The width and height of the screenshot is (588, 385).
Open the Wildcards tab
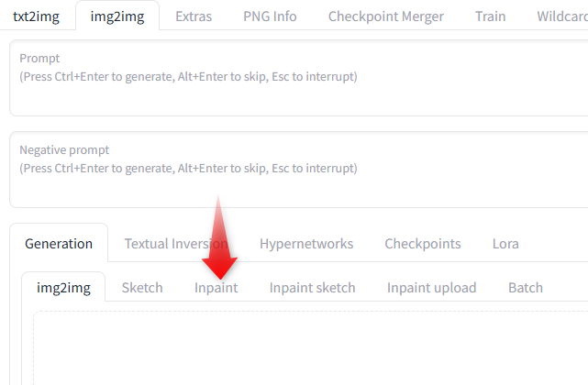pos(561,16)
